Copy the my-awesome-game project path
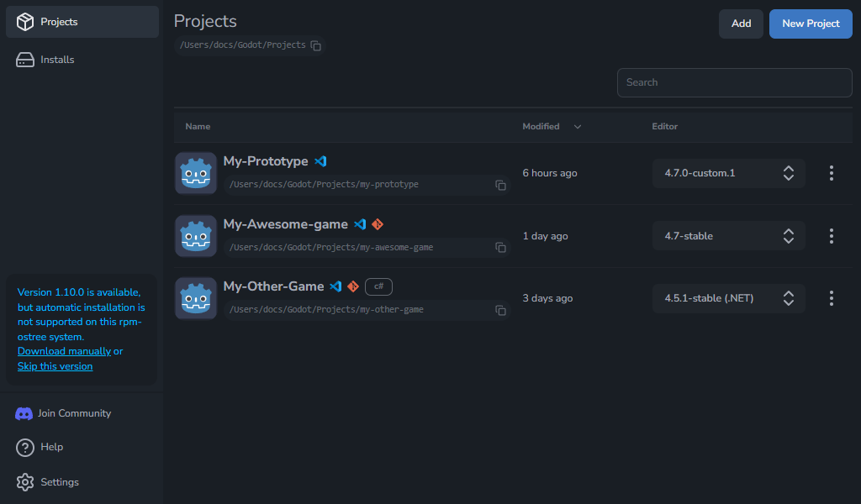861x504 pixels. [x=500, y=248]
